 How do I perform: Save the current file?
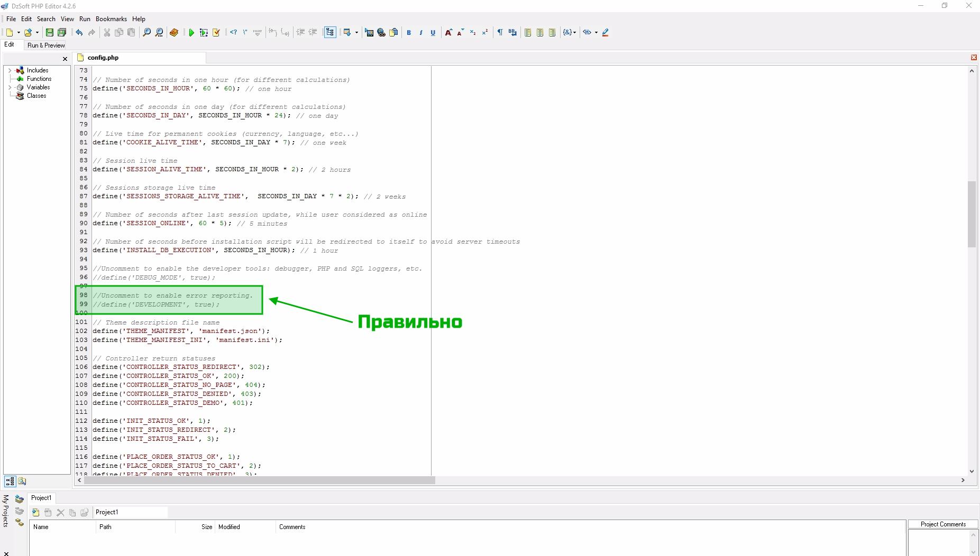50,32
